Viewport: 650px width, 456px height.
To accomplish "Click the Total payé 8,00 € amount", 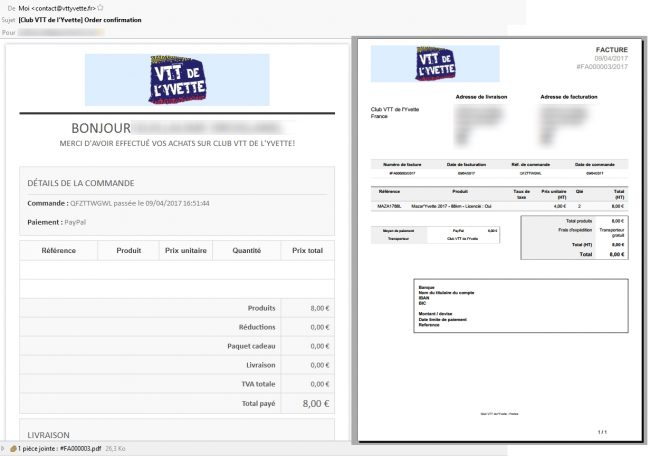I will pyautogui.click(x=316, y=403).
